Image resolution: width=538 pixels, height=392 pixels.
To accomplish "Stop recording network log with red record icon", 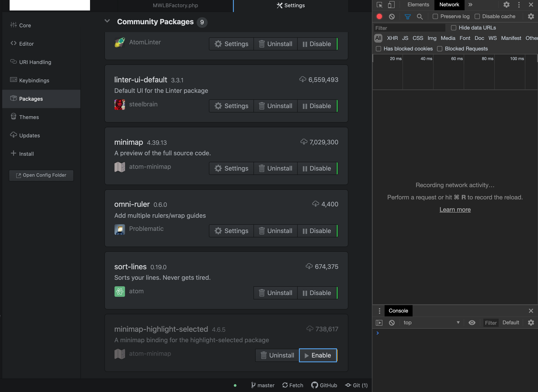I will 379,16.
